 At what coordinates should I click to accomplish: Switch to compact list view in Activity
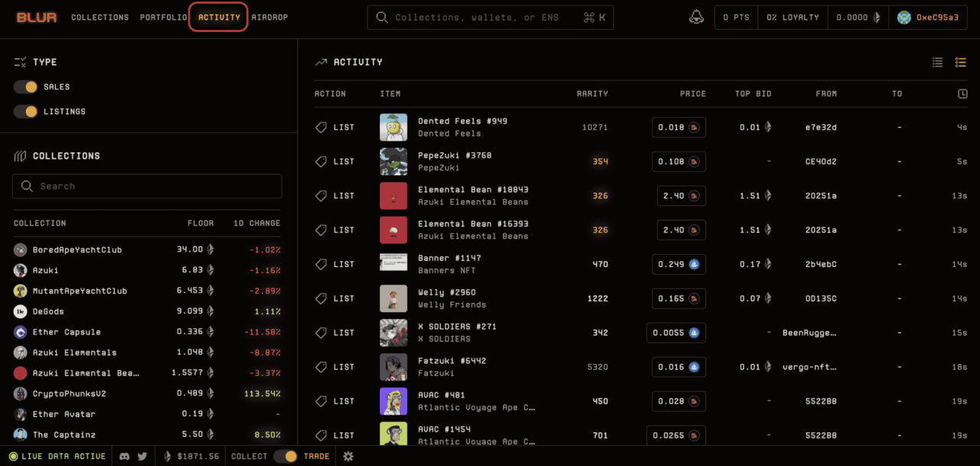click(x=937, y=62)
